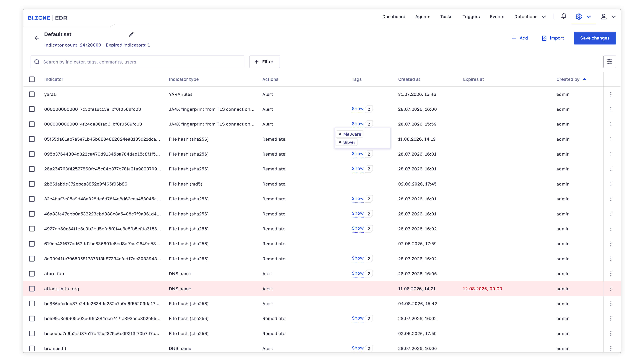
Task: Toggle the select-all checkbox in header
Action: tap(32, 79)
